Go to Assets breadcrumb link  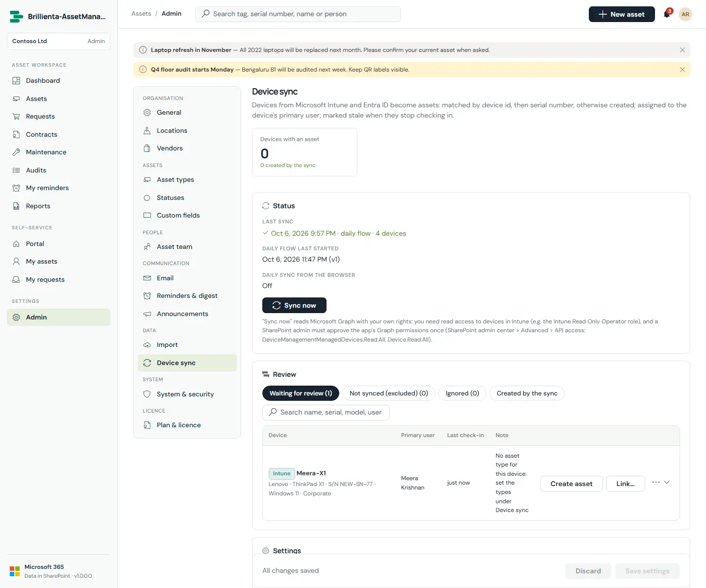(x=141, y=14)
